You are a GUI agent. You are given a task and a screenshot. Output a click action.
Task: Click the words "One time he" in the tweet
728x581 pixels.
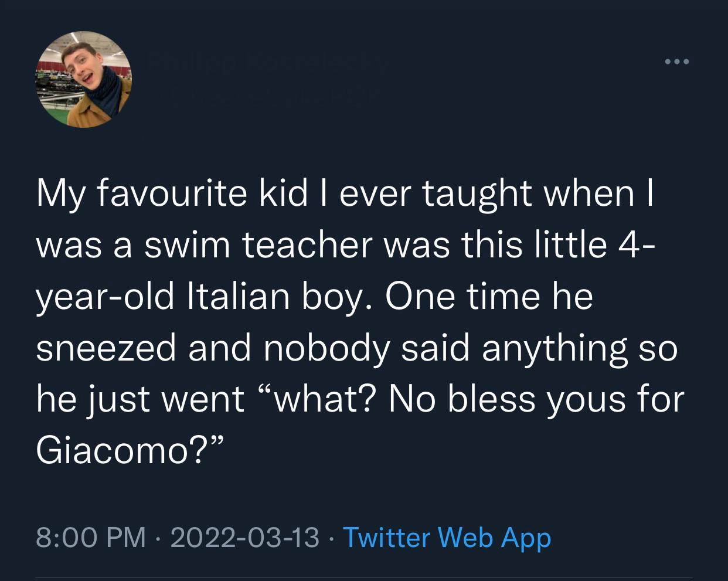pyautogui.click(x=489, y=295)
